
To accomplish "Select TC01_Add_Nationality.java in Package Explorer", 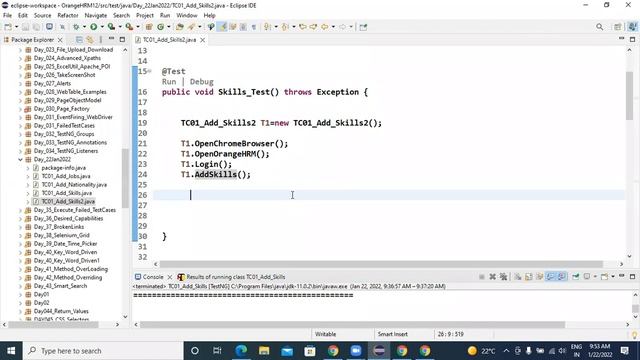I will click(x=74, y=185).
